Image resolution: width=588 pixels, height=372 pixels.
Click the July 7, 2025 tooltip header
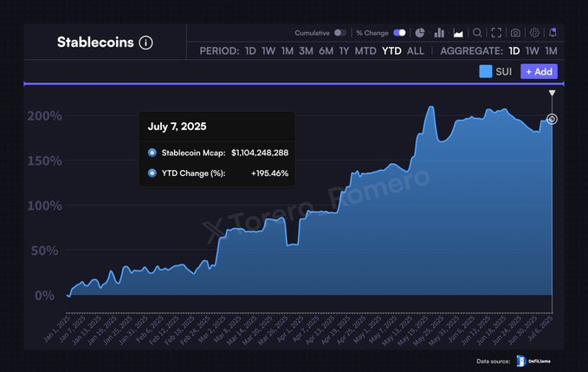coord(177,127)
